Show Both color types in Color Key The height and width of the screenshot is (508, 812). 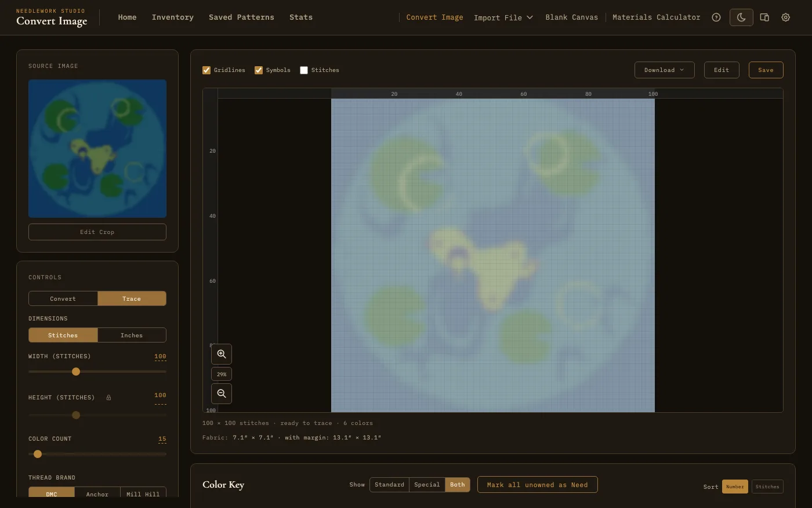point(458,485)
